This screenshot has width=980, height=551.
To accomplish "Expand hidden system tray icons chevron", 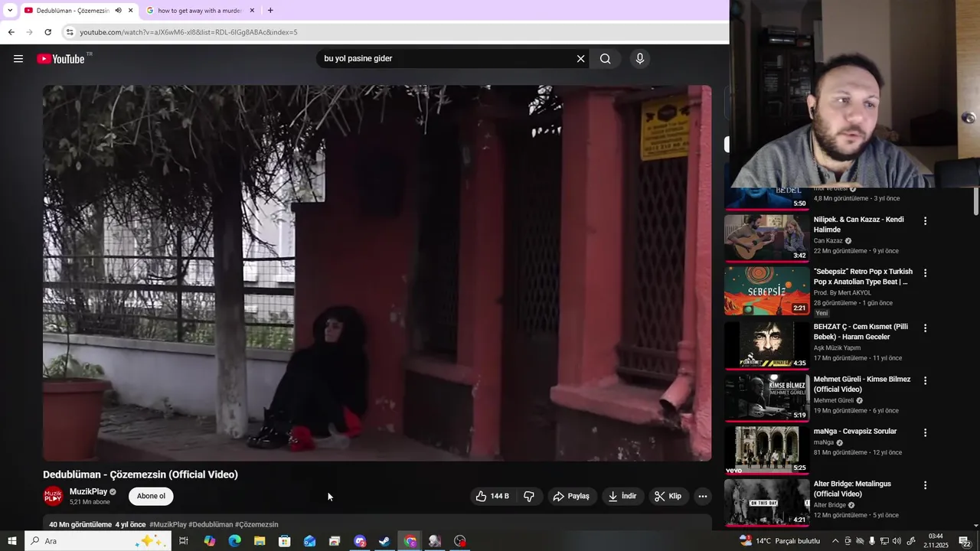I will click(x=835, y=541).
